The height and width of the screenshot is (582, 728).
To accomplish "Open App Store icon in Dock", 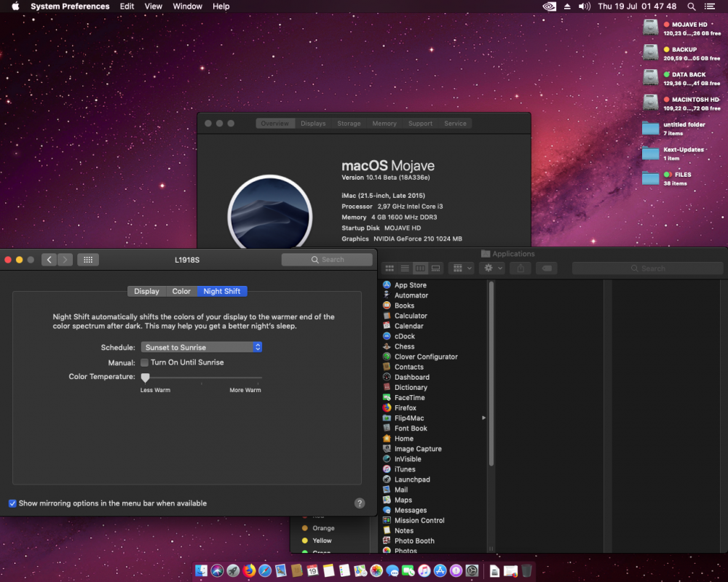I will [440, 570].
